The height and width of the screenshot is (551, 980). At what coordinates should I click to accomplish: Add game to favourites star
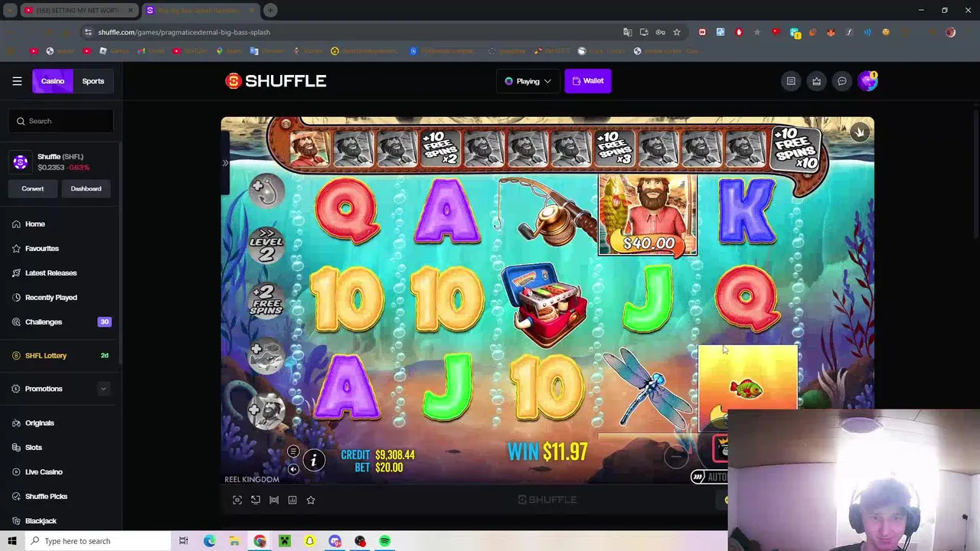click(x=311, y=500)
